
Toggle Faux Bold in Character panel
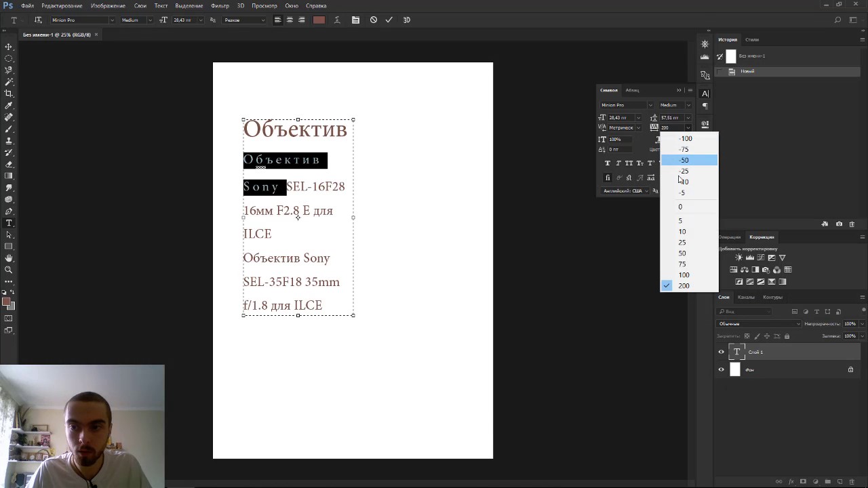608,163
